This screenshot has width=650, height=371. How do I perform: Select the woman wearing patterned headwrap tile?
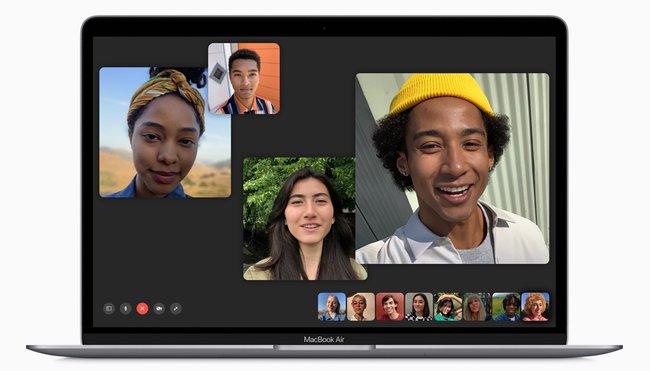[165, 132]
